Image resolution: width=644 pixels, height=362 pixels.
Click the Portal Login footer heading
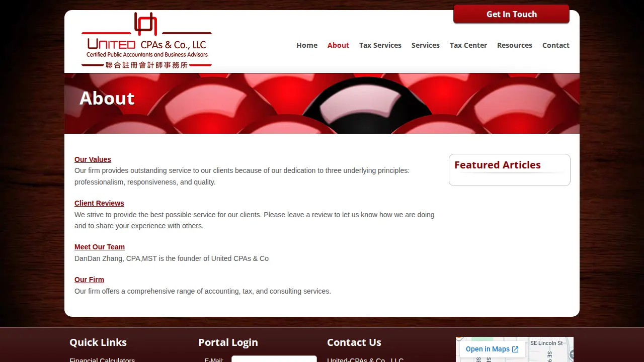[228, 342]
